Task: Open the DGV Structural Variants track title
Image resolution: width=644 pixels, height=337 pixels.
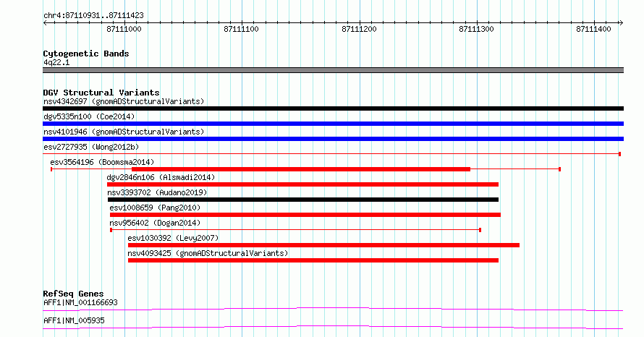Action: coord(101,93)
